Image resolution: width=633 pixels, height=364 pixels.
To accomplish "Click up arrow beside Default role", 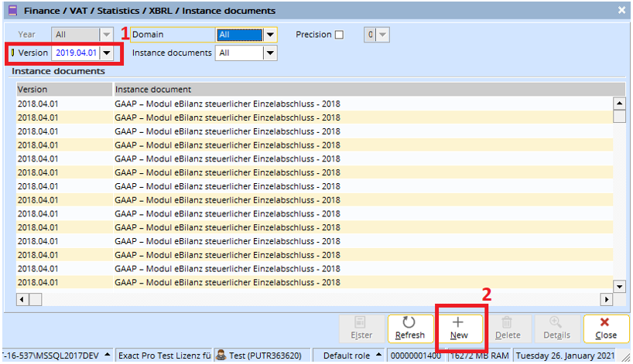I will pyautogui.click(x=378, y=356).
